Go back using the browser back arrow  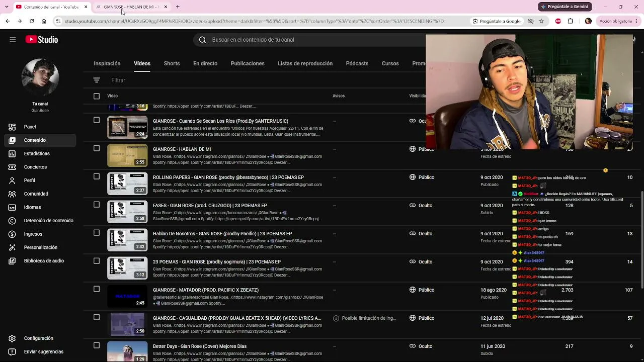[x=8, y=21]
